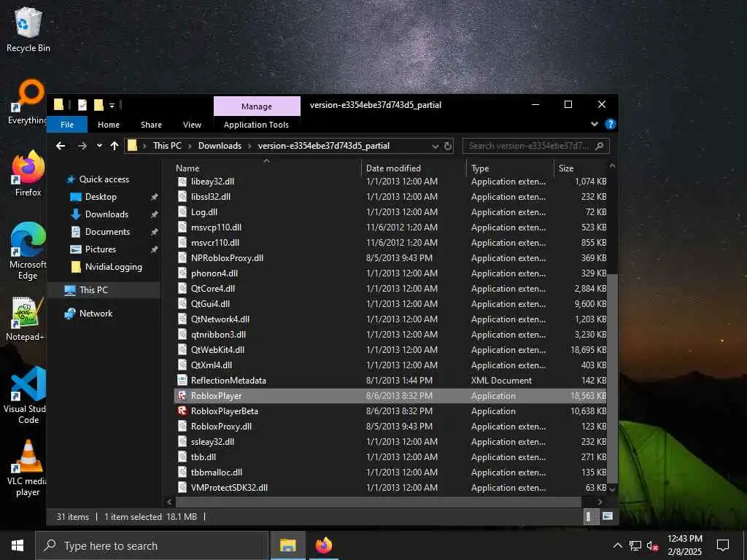Switch to the View ribbon tab

192,124
